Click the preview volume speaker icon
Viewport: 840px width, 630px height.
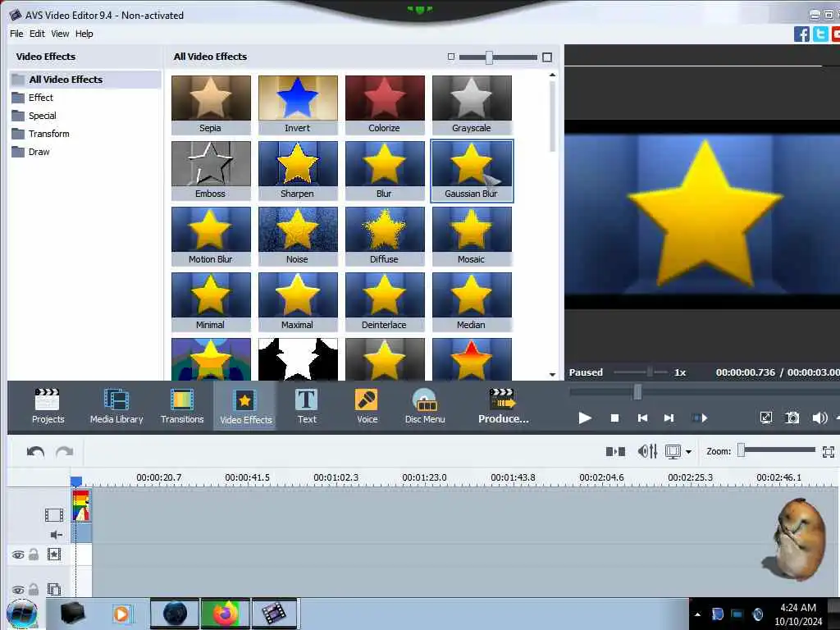(x=819, y=418)
